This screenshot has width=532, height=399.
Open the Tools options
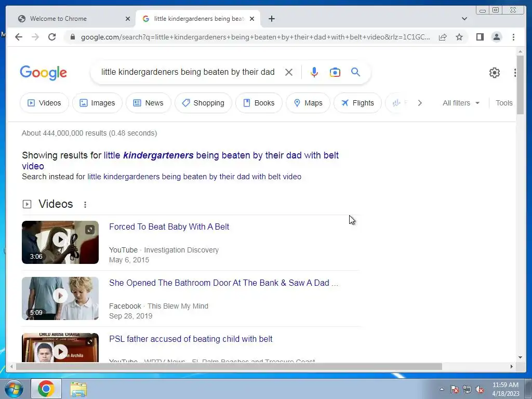coord(504,103)
